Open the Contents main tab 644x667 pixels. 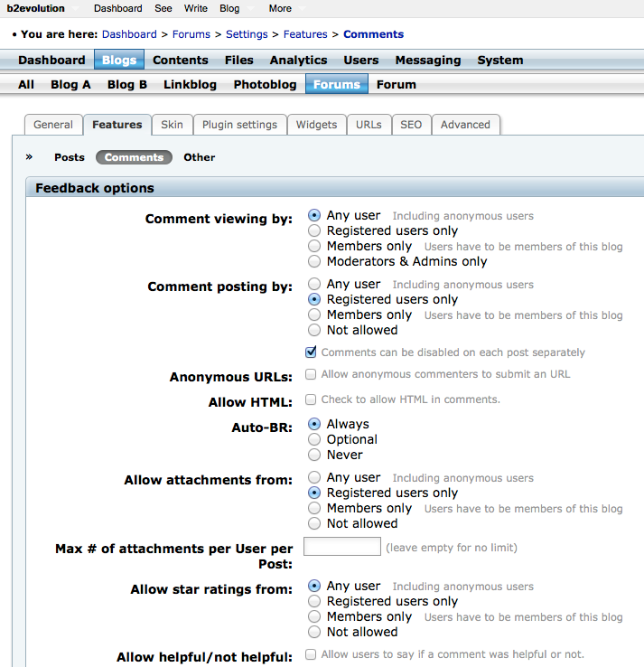pos(181,60)
